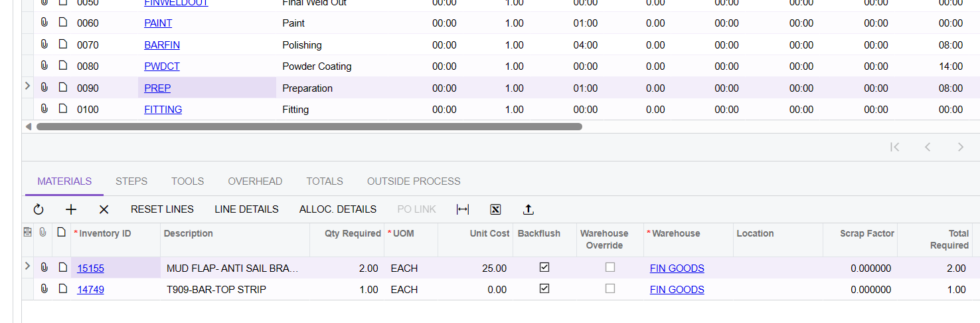Refresh the materials grid
980x323 pixels.
click(x=39, y=209)
